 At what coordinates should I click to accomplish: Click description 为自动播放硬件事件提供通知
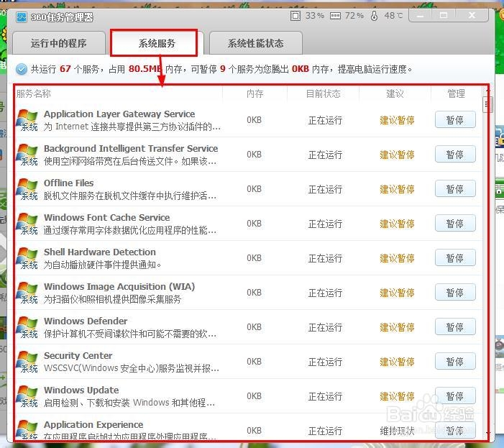pos(102,265)
